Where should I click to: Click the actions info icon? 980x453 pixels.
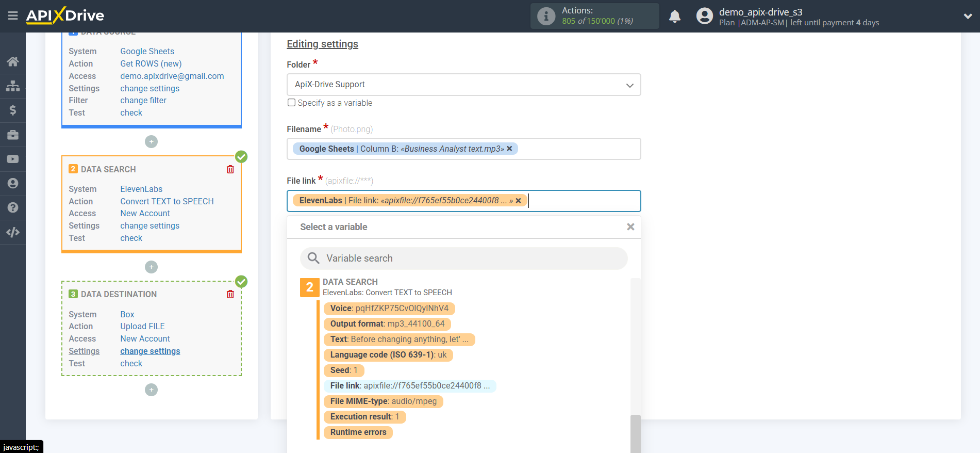point(546,16)
